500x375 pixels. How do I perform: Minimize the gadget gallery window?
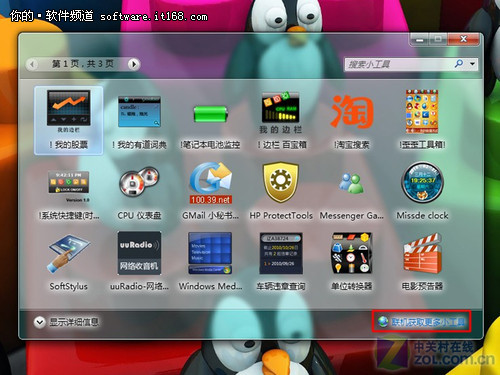(x=419, y=39)
